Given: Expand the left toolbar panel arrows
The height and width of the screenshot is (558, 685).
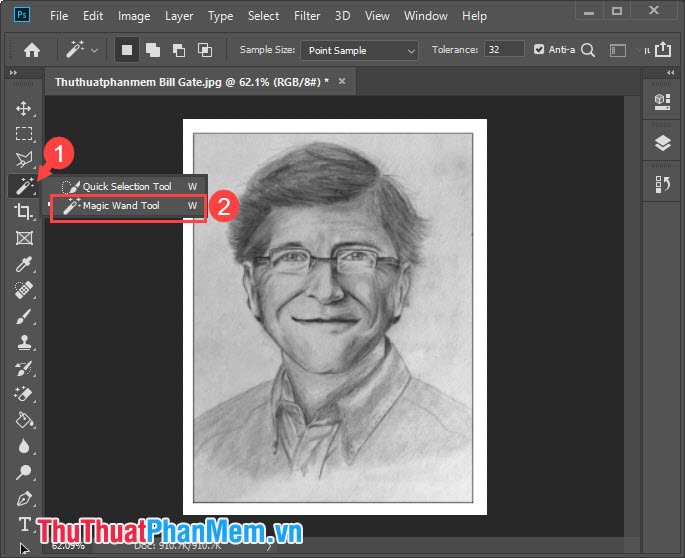Looking at the screenshot, I should click(13, 73).
